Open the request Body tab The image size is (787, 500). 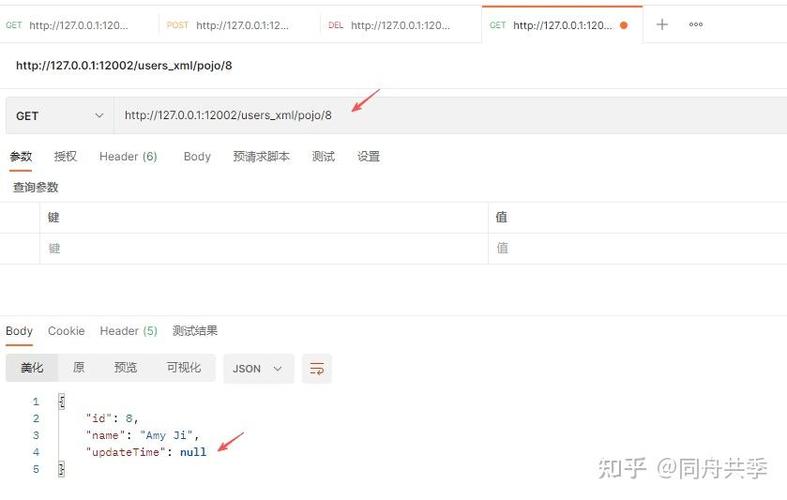[197, 157]
